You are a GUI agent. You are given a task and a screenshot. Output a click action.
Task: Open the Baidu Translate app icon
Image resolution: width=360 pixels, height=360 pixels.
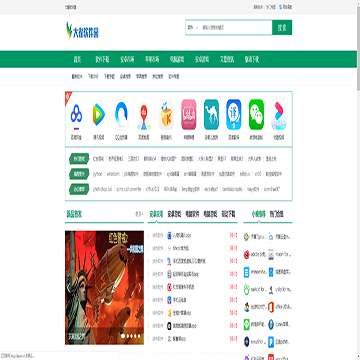click(234, 114)
